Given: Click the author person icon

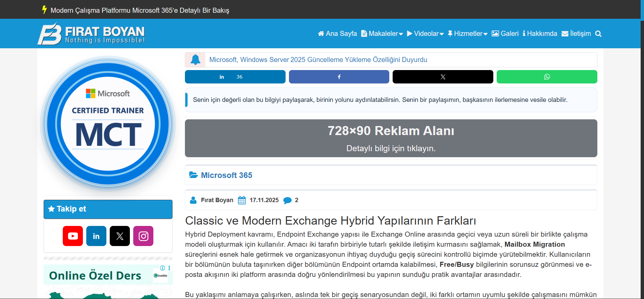Looking at the screenshot, I should (x=193, y=200).
